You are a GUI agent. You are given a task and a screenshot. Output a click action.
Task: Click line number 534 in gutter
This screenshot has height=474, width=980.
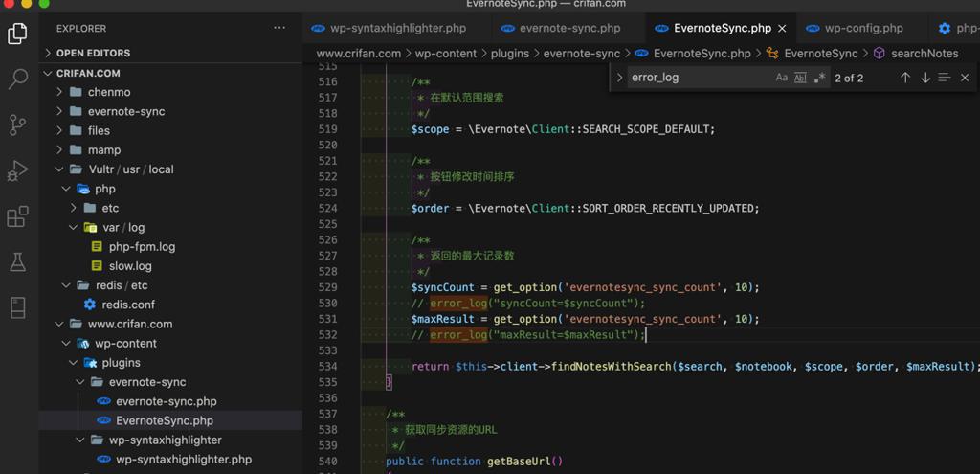tap(327, 367)
